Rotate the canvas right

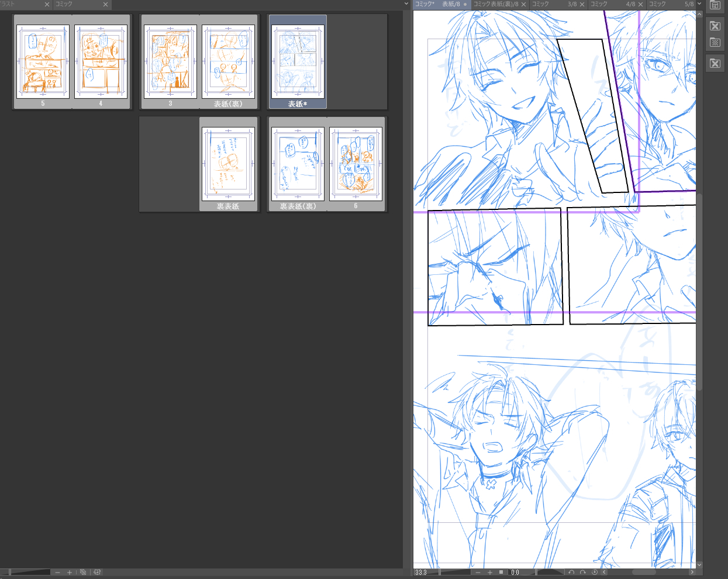tap(582, 573)
